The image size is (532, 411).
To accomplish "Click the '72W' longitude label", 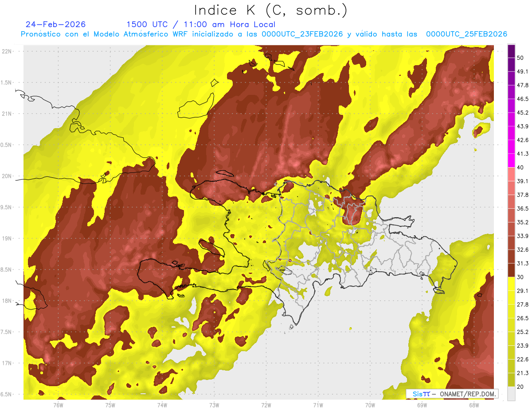I will point(266,405).
